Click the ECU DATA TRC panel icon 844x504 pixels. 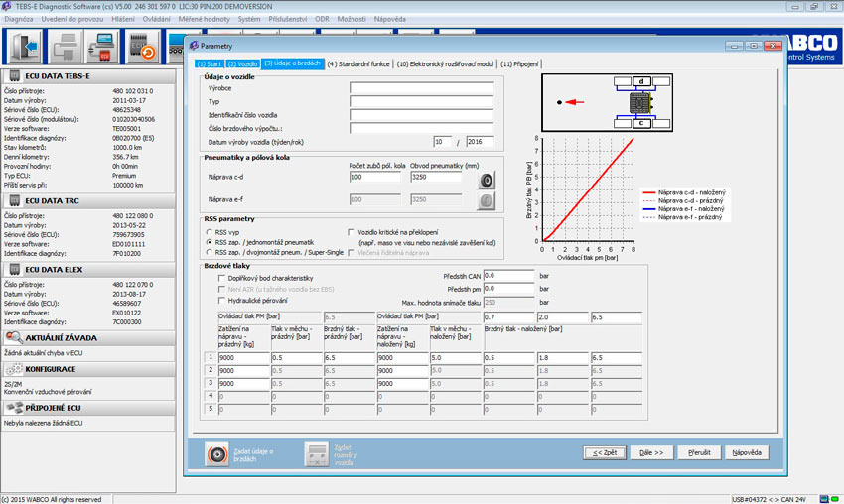coord(15,200)
